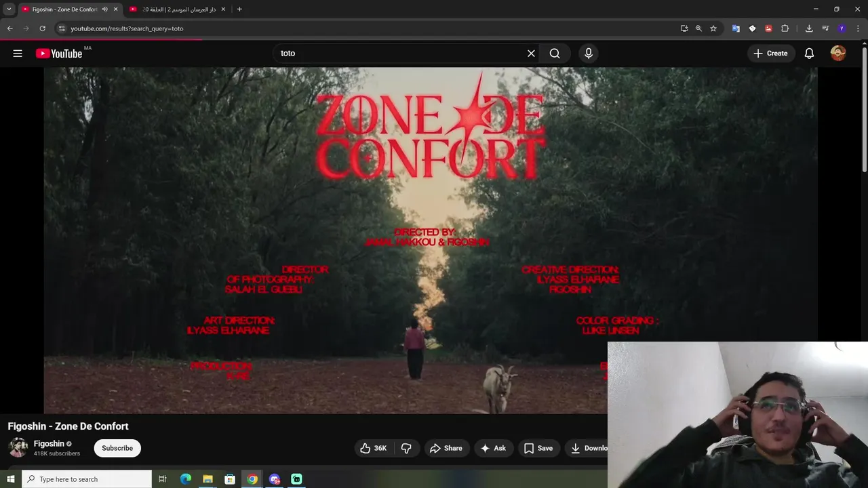
Task: Open the Chrome extensions puzzle icon
Action: tap(785, 28)
